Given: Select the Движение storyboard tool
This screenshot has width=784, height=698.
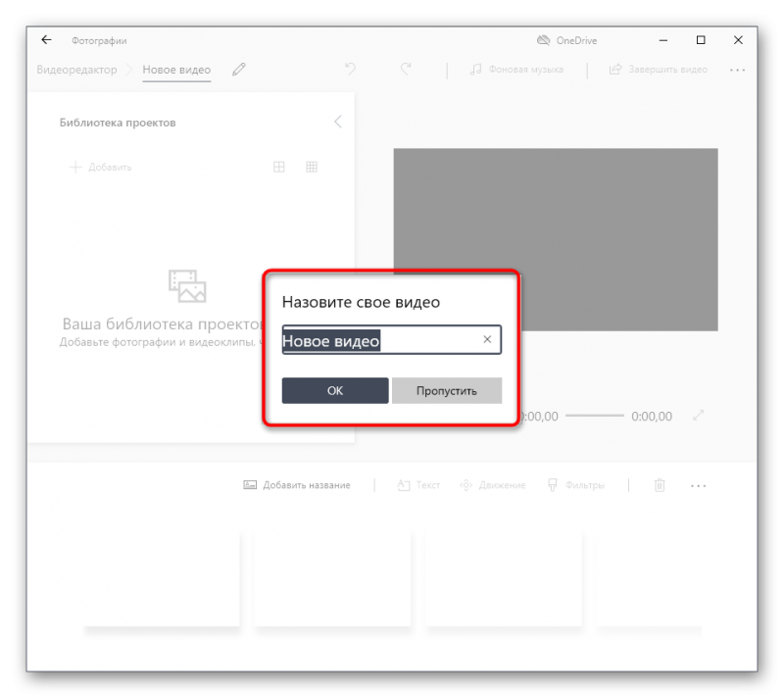Looking at the screenshot, I should point(493,485).
